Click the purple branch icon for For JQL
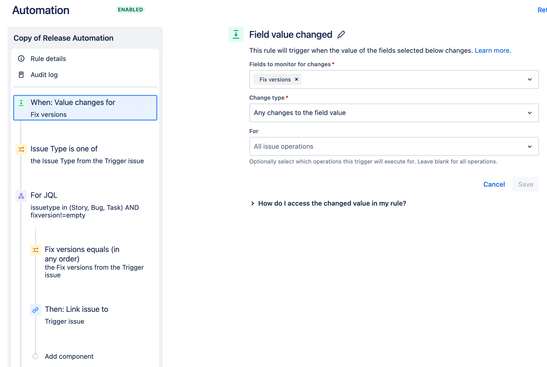The width and height of the screenshot is (547, 367). click(x=21, y=196)
